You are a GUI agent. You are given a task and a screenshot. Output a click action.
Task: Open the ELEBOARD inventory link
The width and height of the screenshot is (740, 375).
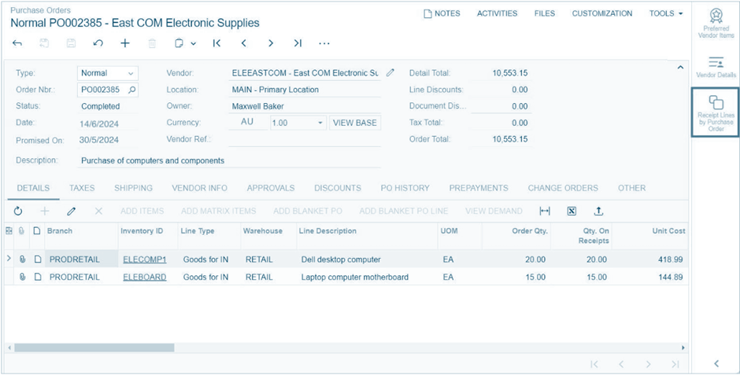point(144,277)
